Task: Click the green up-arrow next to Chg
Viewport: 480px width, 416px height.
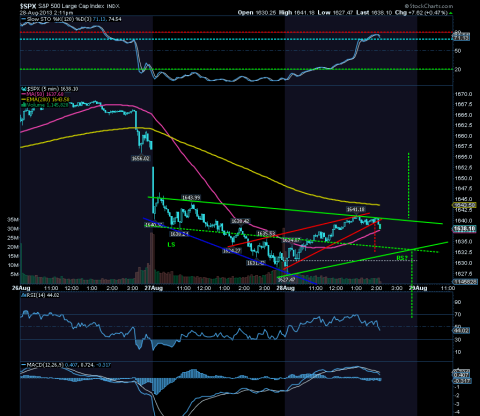Action: click(x=451, y=13)
